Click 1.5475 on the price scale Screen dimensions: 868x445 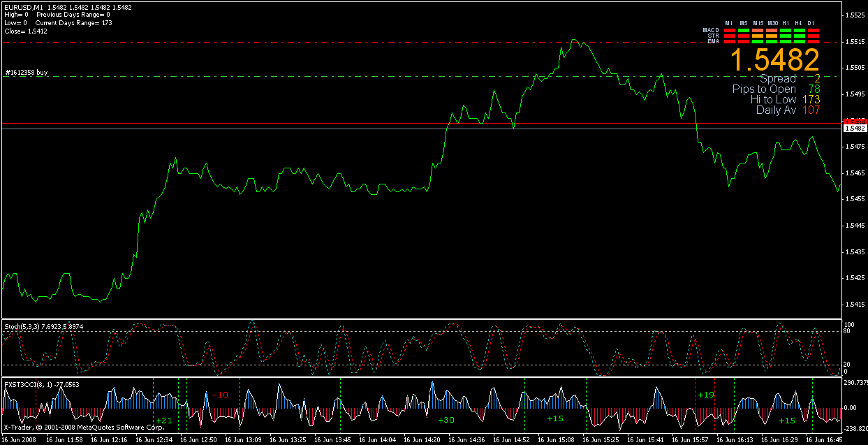855,147
